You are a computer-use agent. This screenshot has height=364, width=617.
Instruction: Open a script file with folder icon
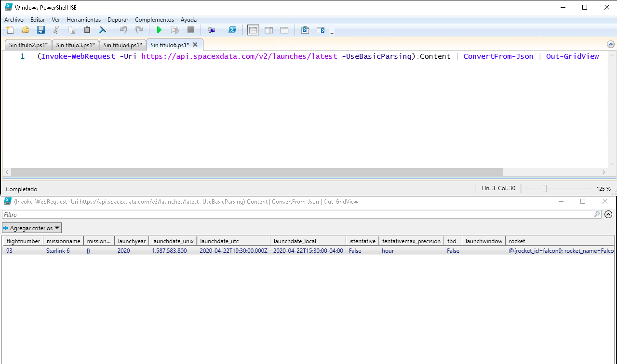[26, 30]
